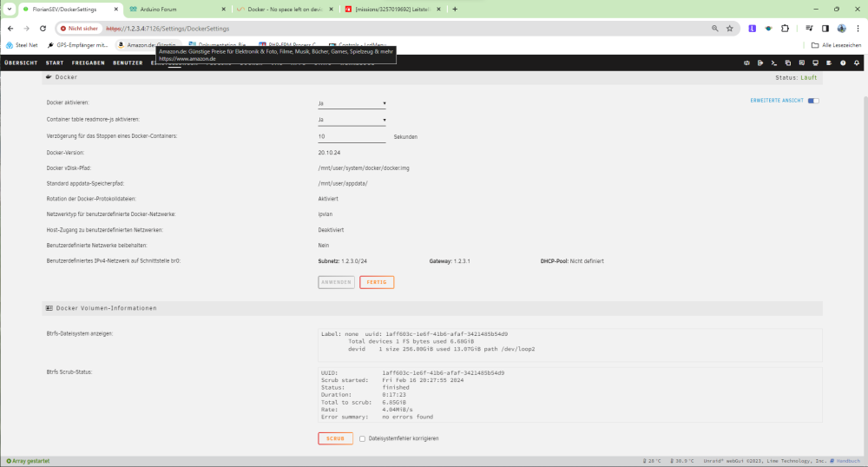Open the Unraid terminal icon
Viewport: 868px width, 467px height.
click(774, 63)
